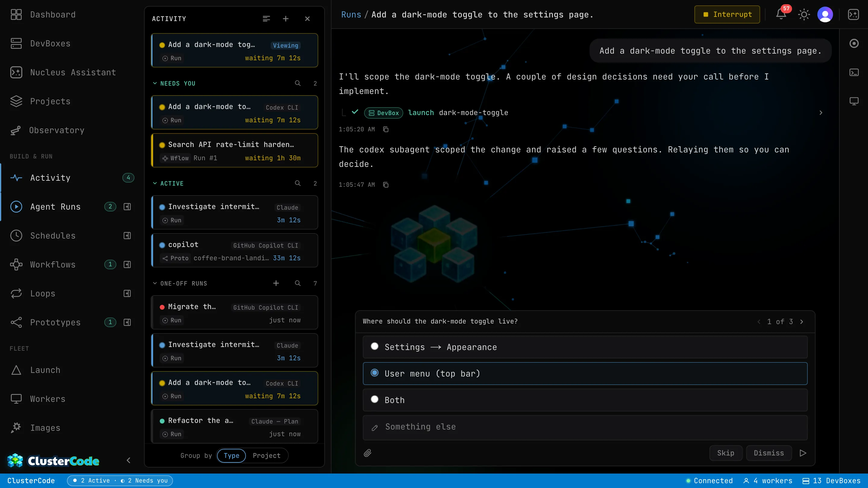Select Settings → Appearance option
This screenshot has height=488, width=868.
tap(585, 347)
